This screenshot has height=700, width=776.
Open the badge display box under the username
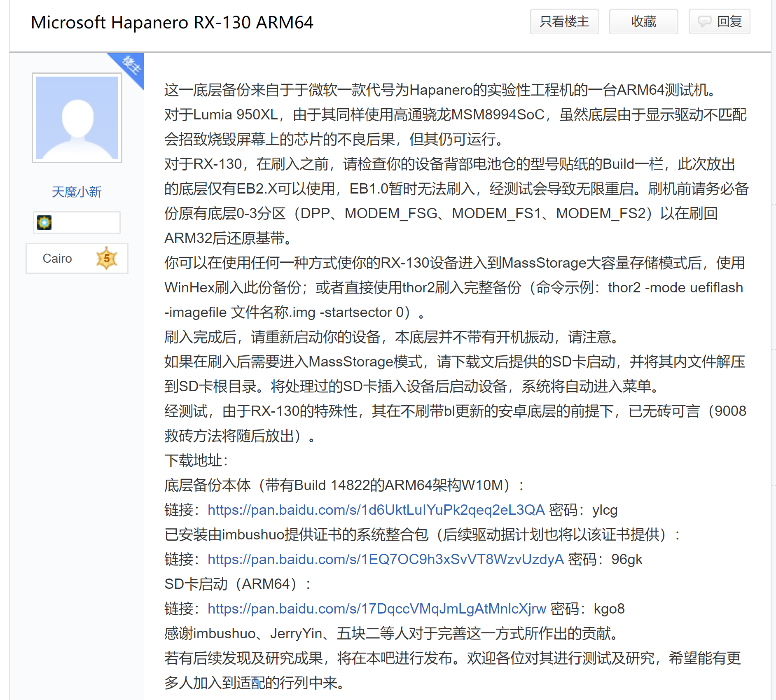(77, 222)
